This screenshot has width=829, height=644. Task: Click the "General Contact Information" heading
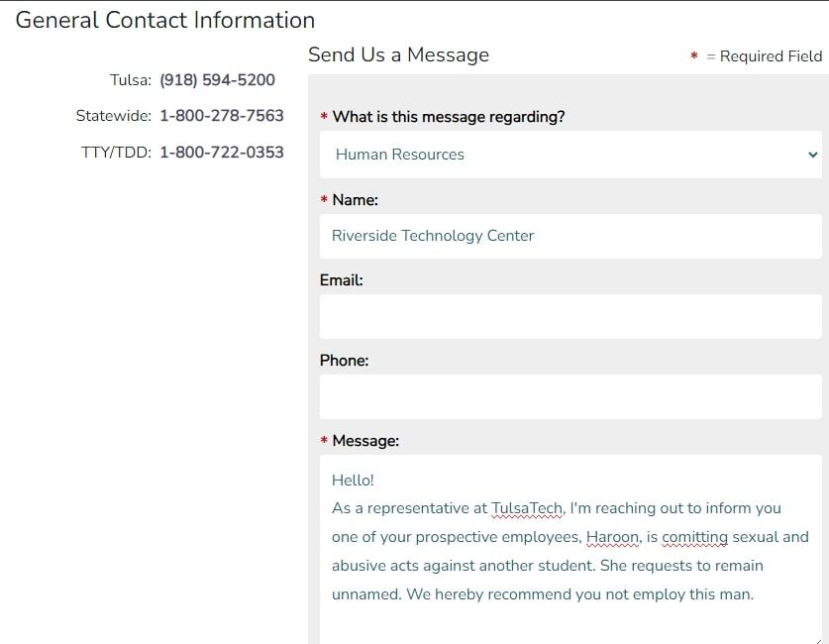tap(165, 20)
